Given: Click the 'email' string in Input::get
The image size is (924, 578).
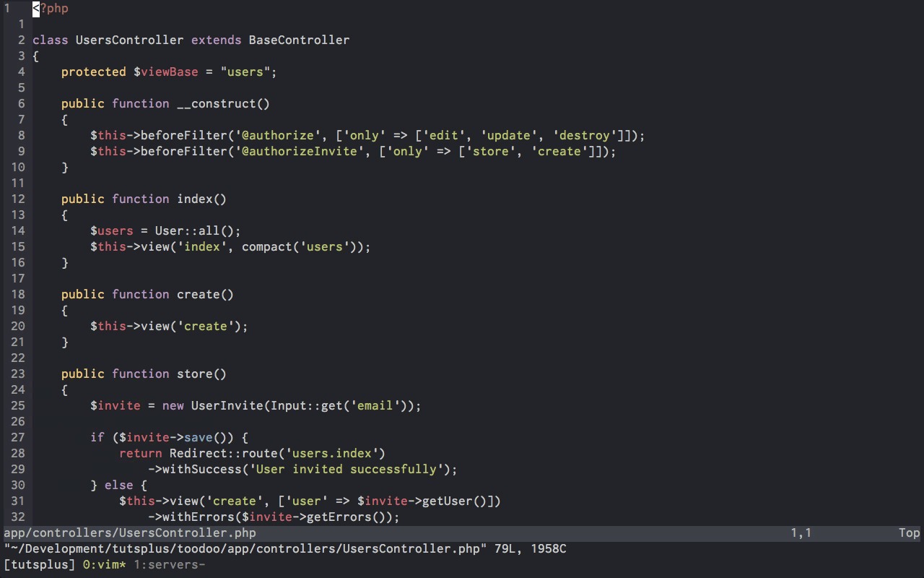Looking at the screenshot, I should 375,406.
